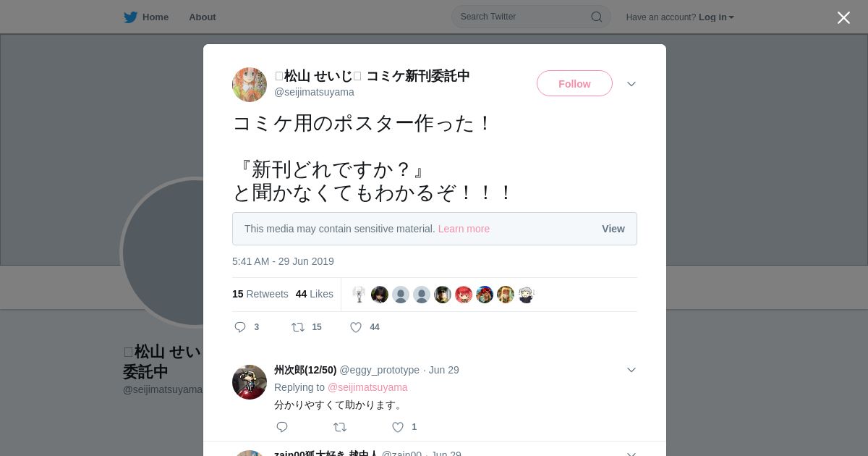The width and height of the screenshot is (868, 456).
Task: Retweet the main tweet
Action: (298, 327)
